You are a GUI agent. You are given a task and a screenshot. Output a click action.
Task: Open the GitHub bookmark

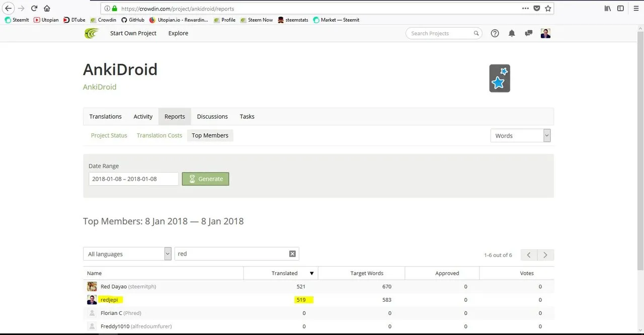coord(133,20)
